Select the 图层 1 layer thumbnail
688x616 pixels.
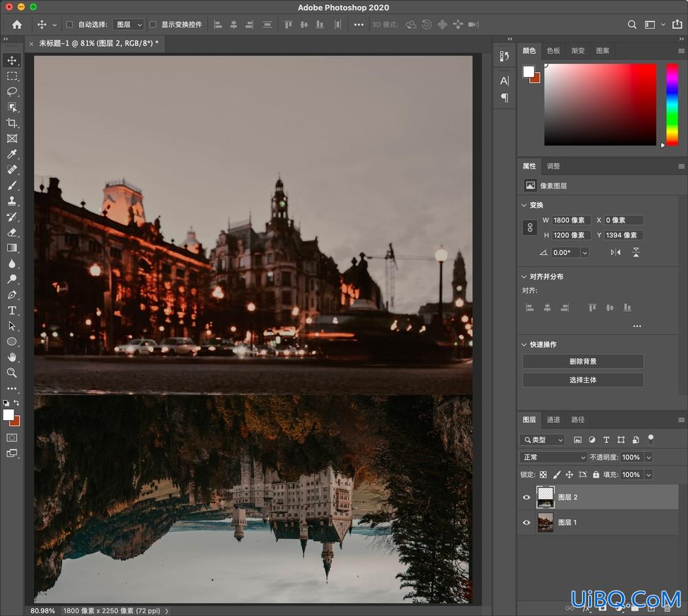[x=546, y=522]
